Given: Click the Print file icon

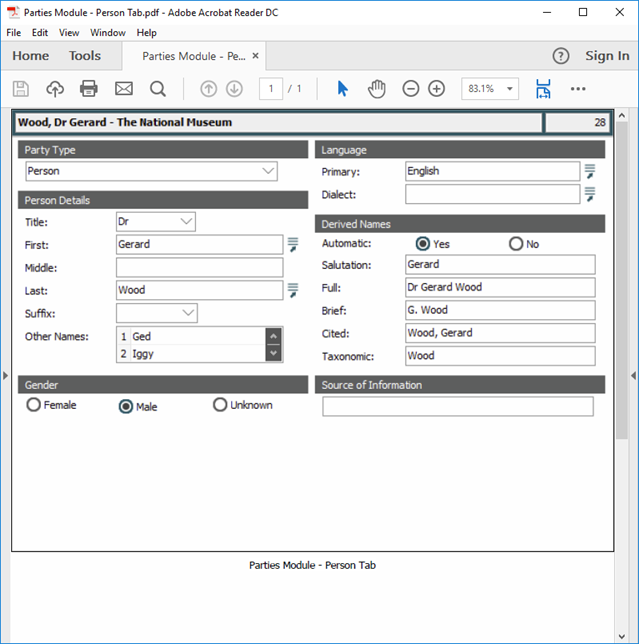Looking at the screenshot, I should point(89,89).
